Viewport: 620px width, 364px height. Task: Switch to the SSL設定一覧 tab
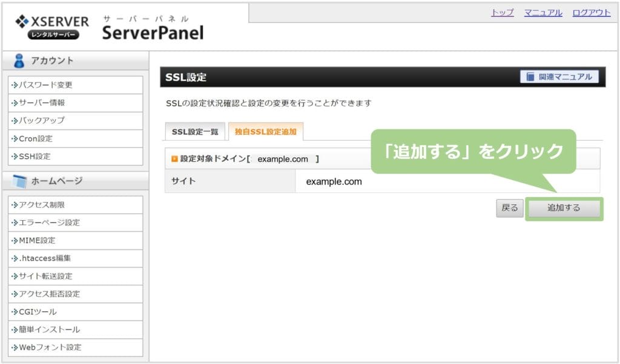point(195,131)
